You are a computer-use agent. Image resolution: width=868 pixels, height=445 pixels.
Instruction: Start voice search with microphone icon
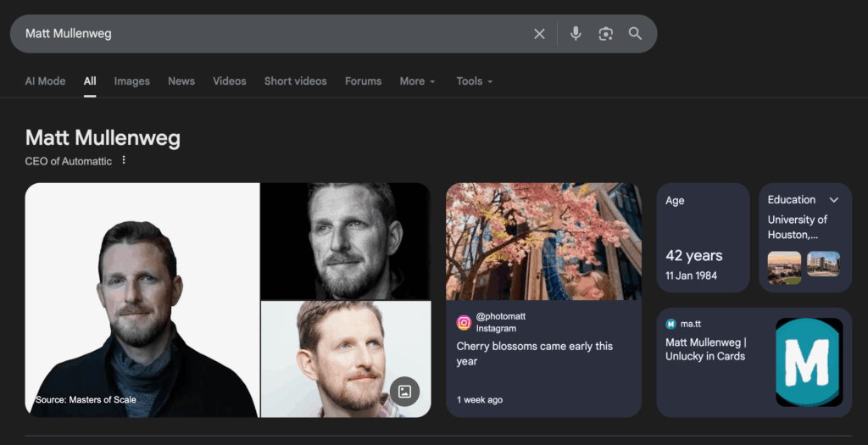pyautogui.click(x=576, y=34)
